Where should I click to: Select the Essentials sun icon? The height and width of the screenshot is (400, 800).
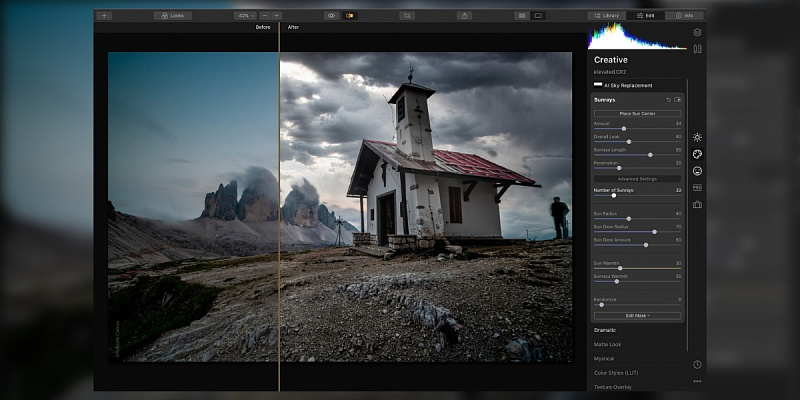[x=697, y=137]
